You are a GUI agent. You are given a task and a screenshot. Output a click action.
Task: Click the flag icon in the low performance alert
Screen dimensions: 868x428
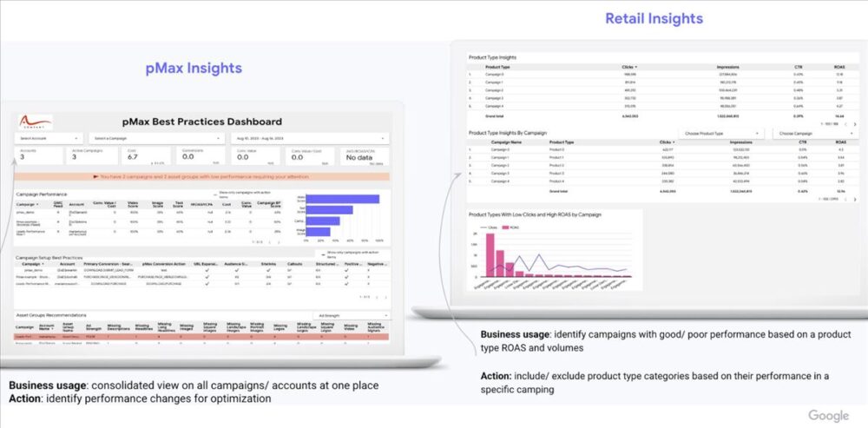point(95,176)
